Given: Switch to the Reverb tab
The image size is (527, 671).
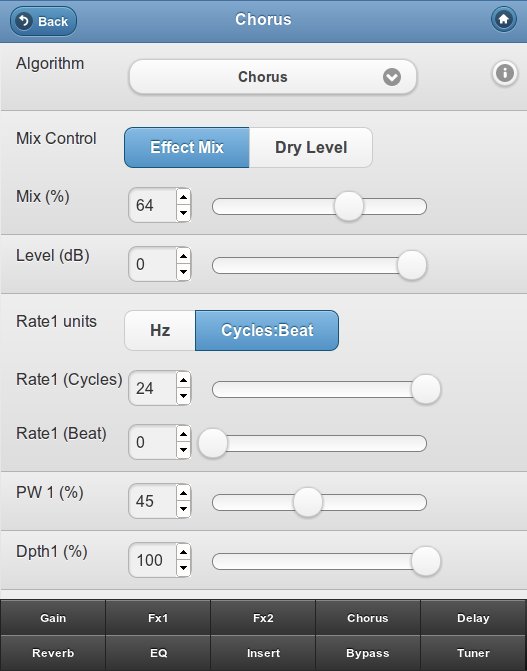Looking at the screenshot, I should point(53,653).
